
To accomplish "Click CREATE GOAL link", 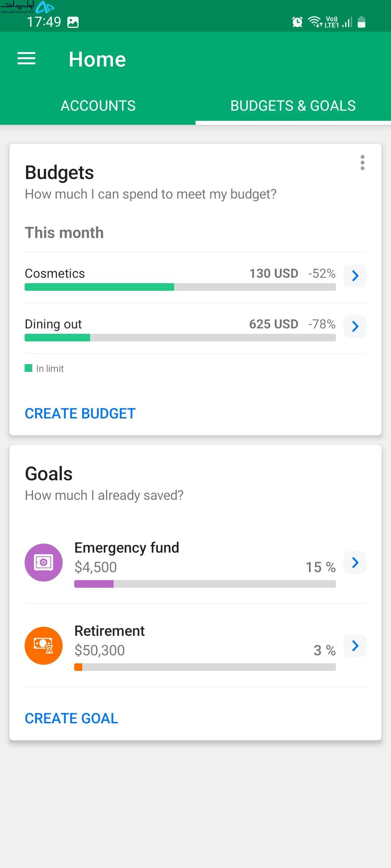I will point(71,718).
